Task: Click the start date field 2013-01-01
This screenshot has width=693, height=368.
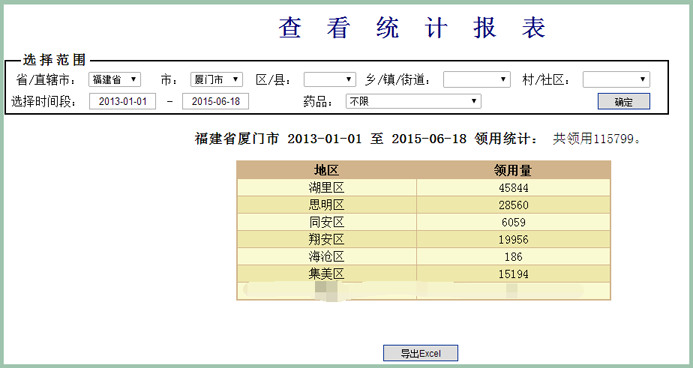Action: click(x=122, y=101)
